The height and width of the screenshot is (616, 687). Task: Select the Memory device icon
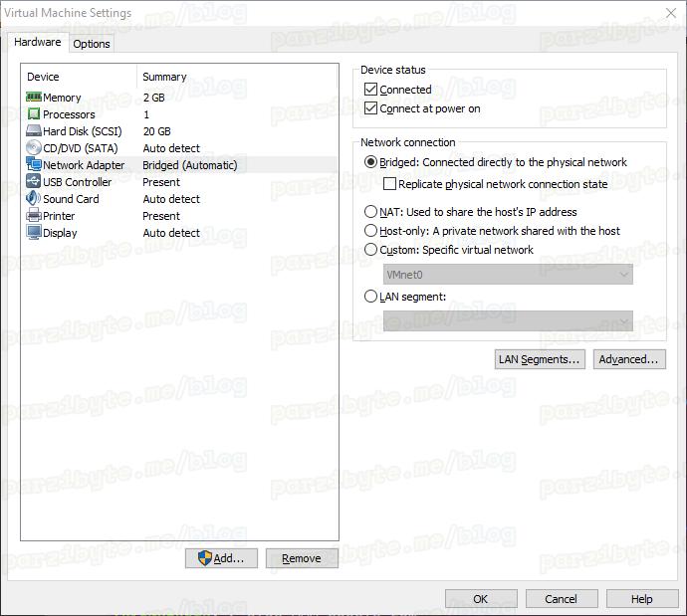[x=34, y=98]
